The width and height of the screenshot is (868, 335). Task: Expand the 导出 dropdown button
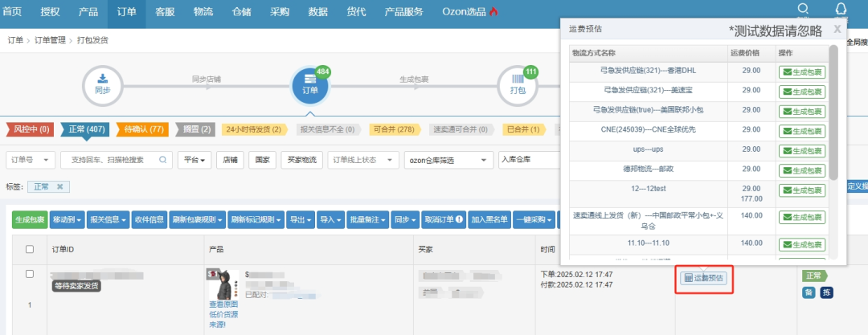tap(301, 219)
